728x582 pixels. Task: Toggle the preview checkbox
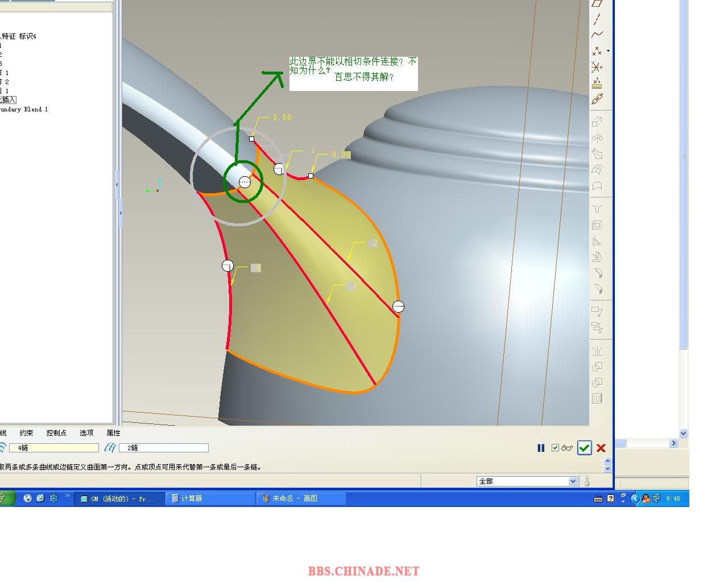point(556,448)
